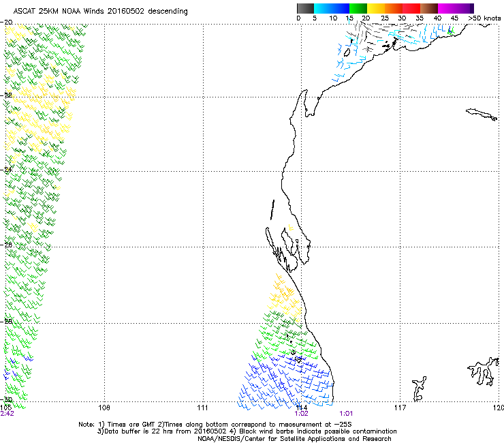The height and width of the screenshot is (443, 504).
Task: Click the 'Data buffer is 22 hrs' note line
Action: (247, 431)
